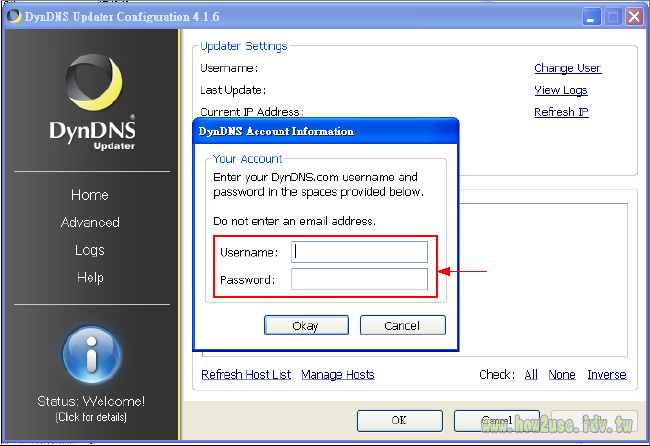The image size is (650, 446).
Task: Minimize the DynDNS Updater Configuration window
Action: tap(591, 17)
